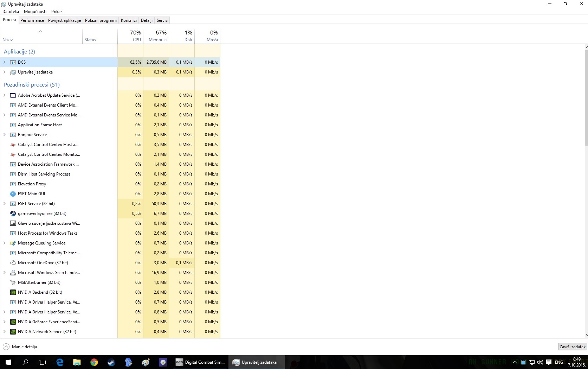
Task: Click the Glavno sučelje ljuske sustava icon
Action: click(x=13, y=223)
